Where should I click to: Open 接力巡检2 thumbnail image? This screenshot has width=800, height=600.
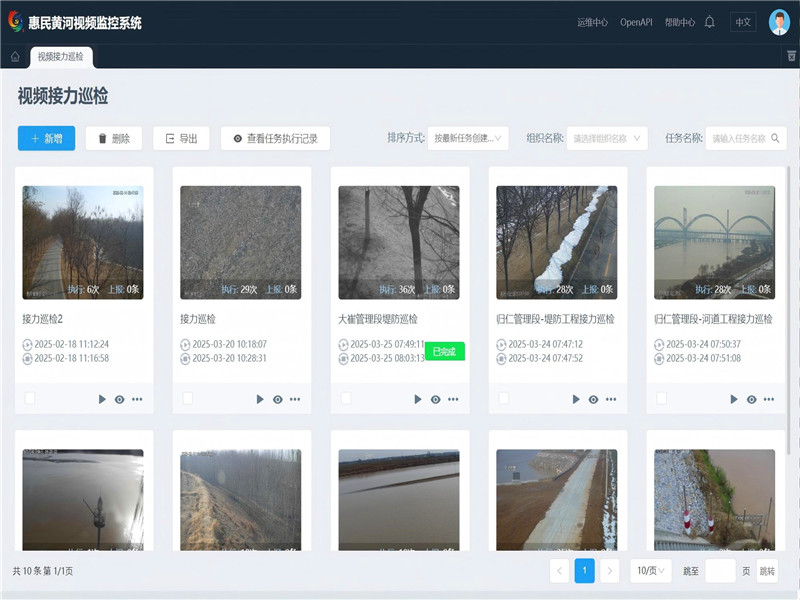click(x=83, y=242)
